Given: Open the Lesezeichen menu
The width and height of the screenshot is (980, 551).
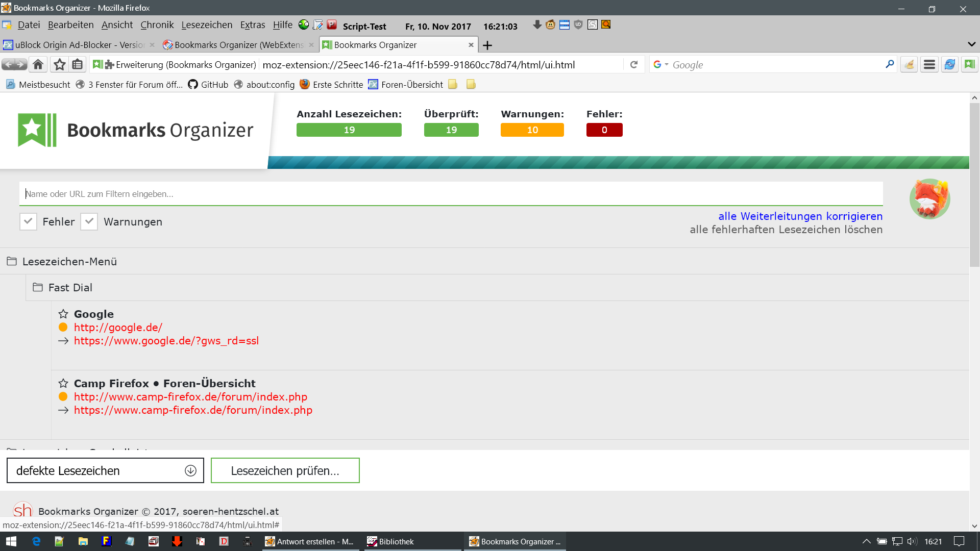Looking at the screenshot, I should tap(207, 25).
